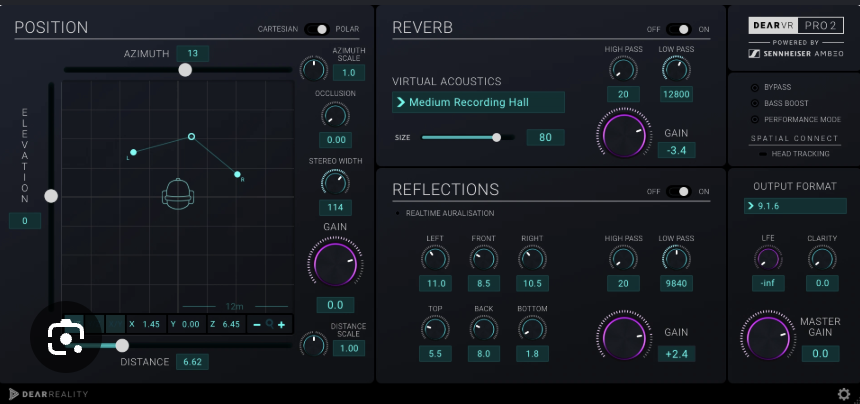Click the X coordinate field 1.45
Screen dimensions: 860x404
[x=146, y=325]
